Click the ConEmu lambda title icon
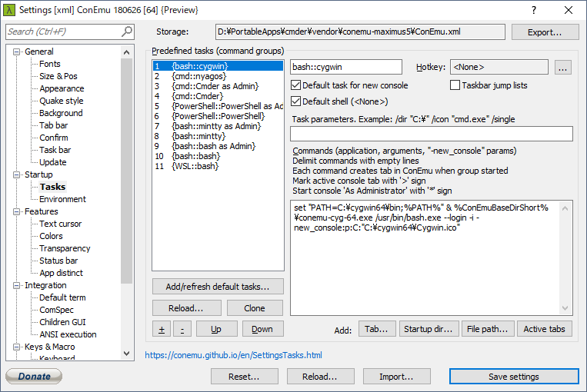 point(9,10)
